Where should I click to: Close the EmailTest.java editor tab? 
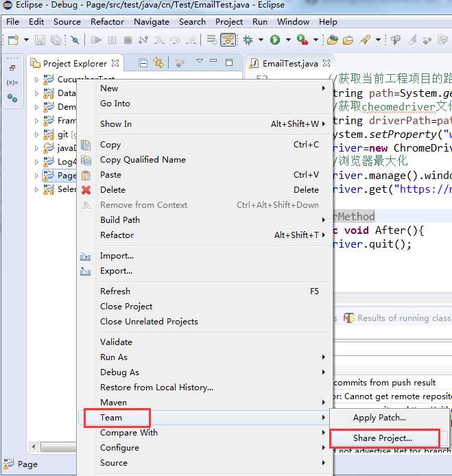coord(326,63)
